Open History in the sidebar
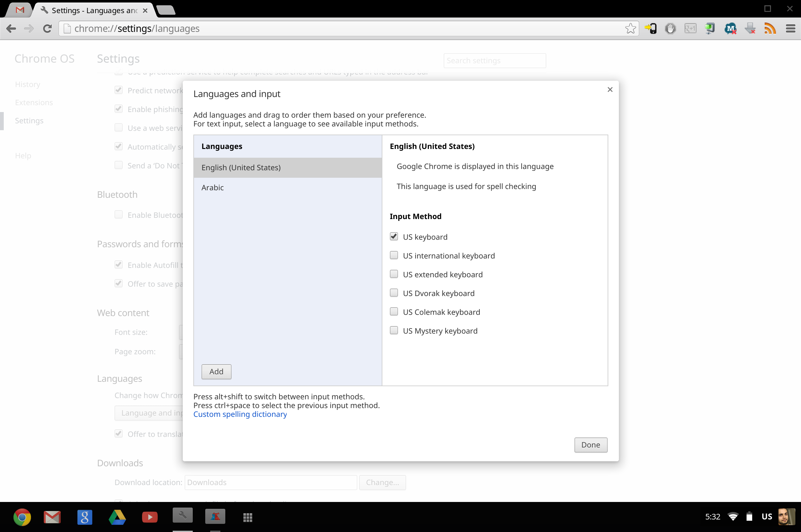The height and width of the screenshot is (532, 801). coord(28,84)
